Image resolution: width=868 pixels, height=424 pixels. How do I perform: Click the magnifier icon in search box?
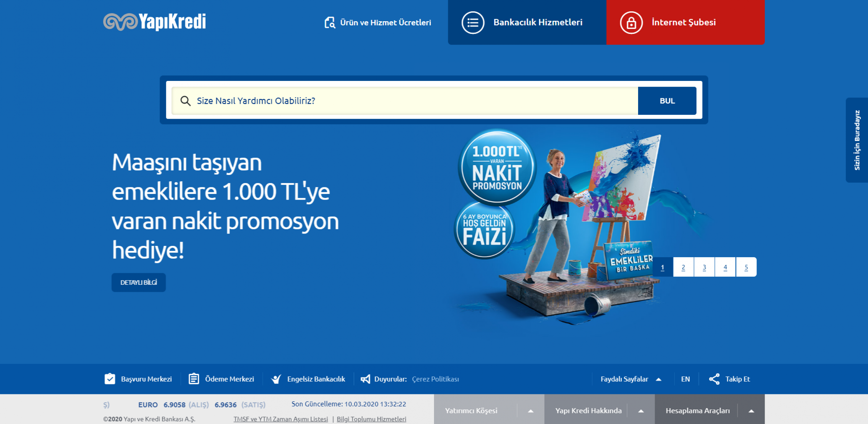(x=185, y=101)
